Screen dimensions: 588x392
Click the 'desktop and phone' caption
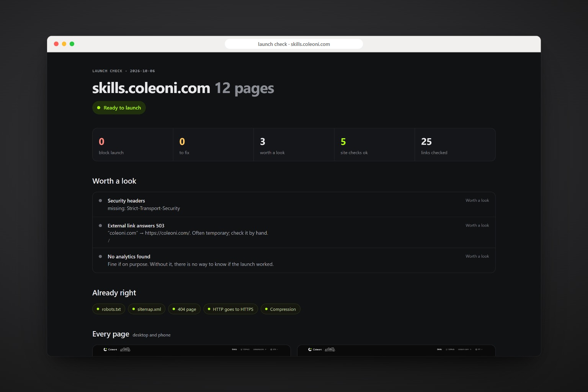tap(152, 335)
